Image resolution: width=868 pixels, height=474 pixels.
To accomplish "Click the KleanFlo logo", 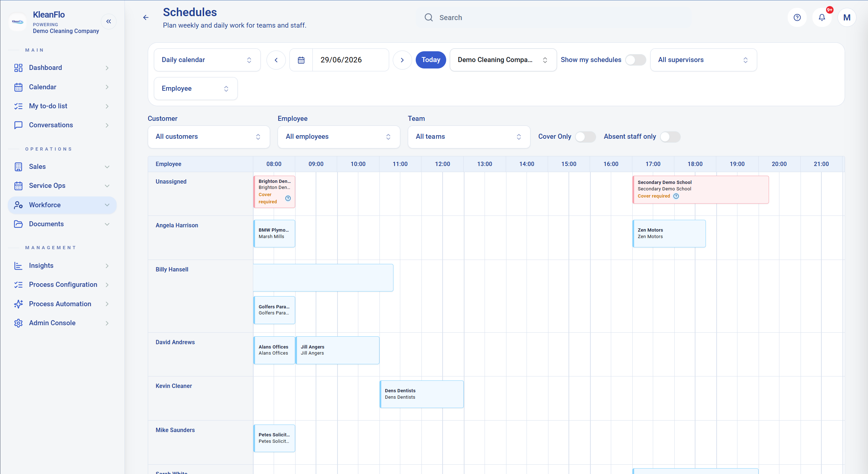I will tap(18, 22).
